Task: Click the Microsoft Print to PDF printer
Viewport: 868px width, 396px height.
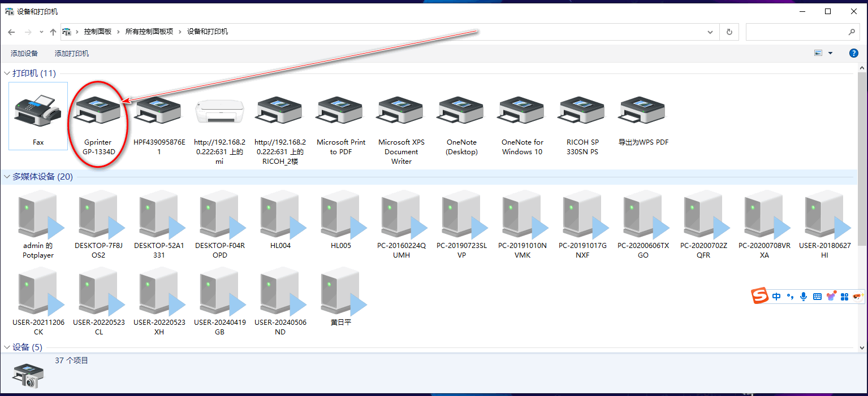Action: [340, 111]
